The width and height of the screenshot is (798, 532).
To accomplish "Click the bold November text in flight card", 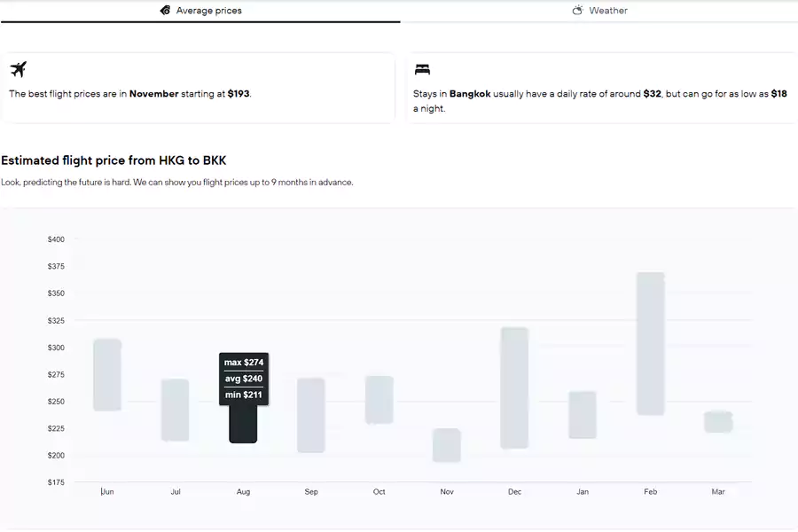I will [x=153, y=93].
